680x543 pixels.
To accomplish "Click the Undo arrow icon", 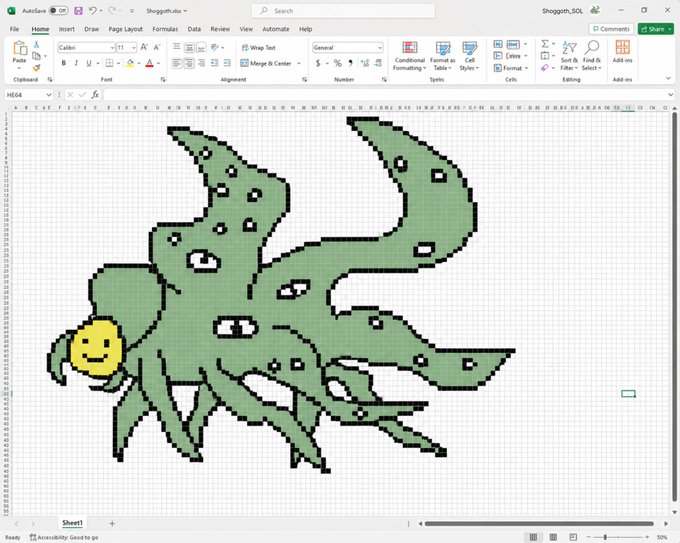I will coord(92,11).
